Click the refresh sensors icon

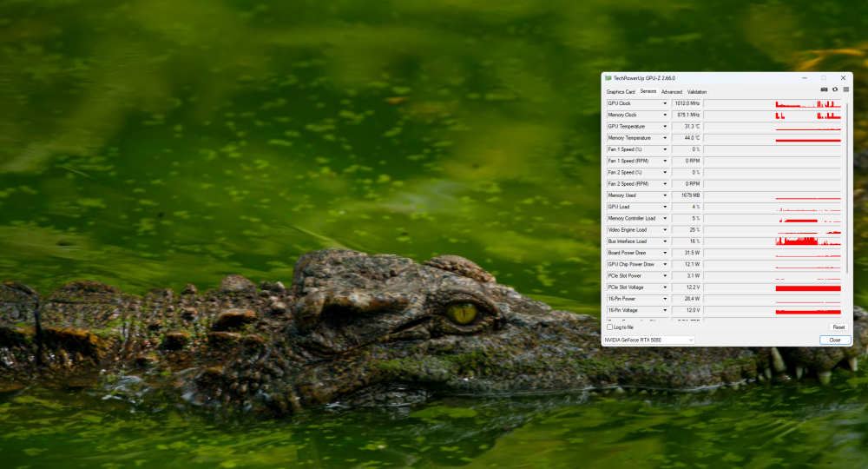click(834, 89)
